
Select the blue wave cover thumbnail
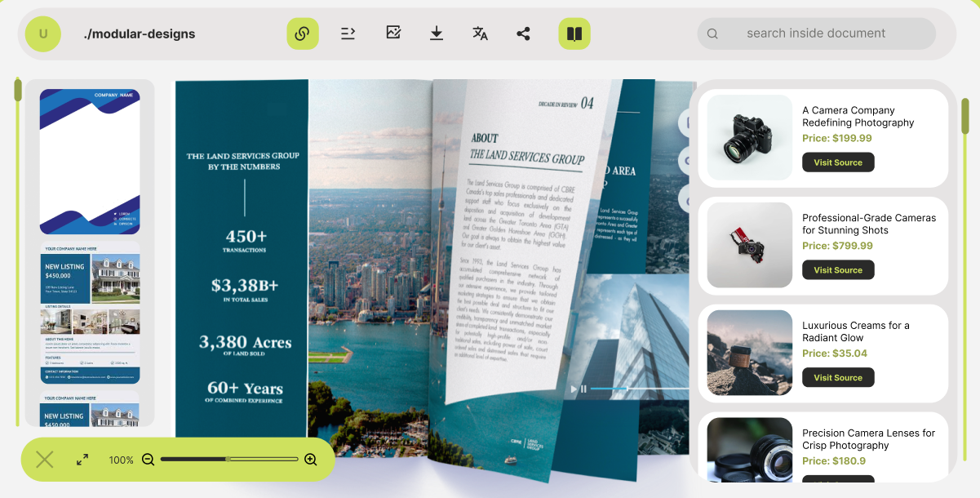pyautogui.click(x=90, y=162)
